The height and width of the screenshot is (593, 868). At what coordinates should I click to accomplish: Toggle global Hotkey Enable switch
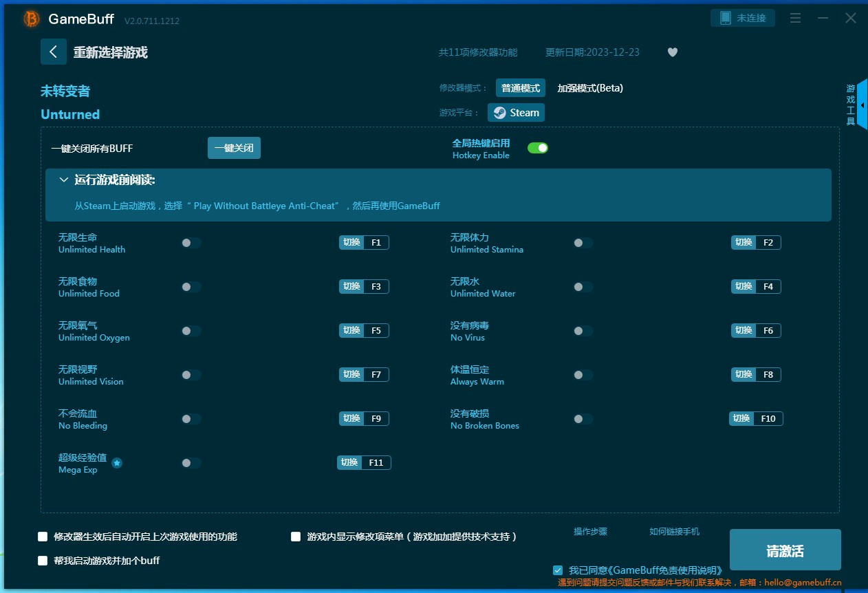pos(538,148)
